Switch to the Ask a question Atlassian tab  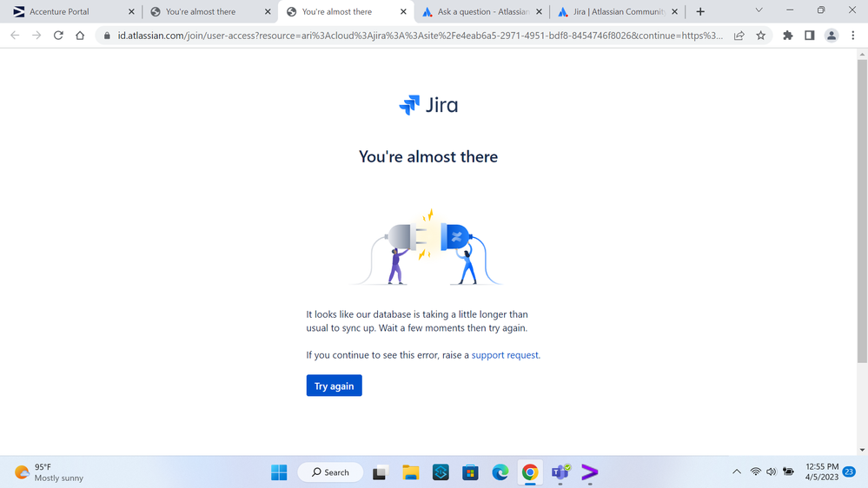[483, 11]
